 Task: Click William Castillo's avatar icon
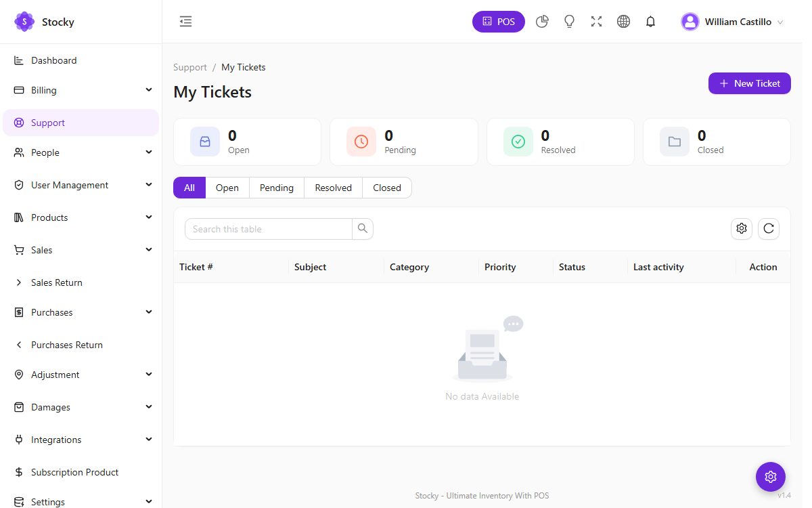(690, 22)
